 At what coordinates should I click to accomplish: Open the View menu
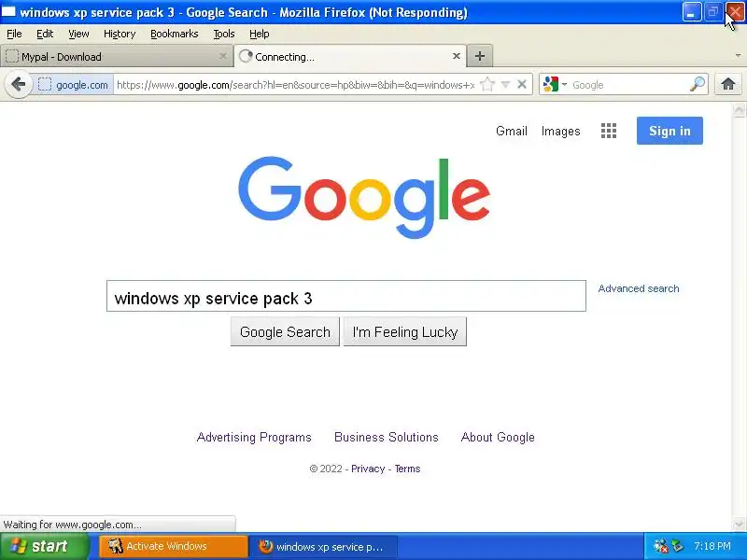coord(78,34)
